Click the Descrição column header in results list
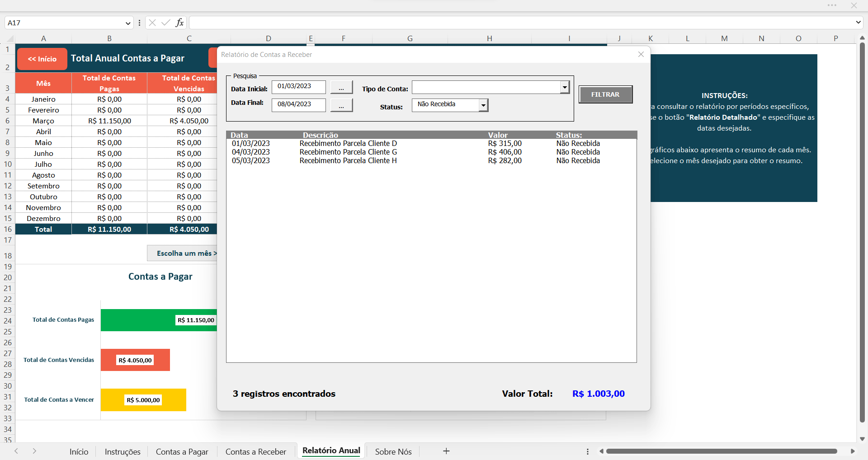 point(320,135)
